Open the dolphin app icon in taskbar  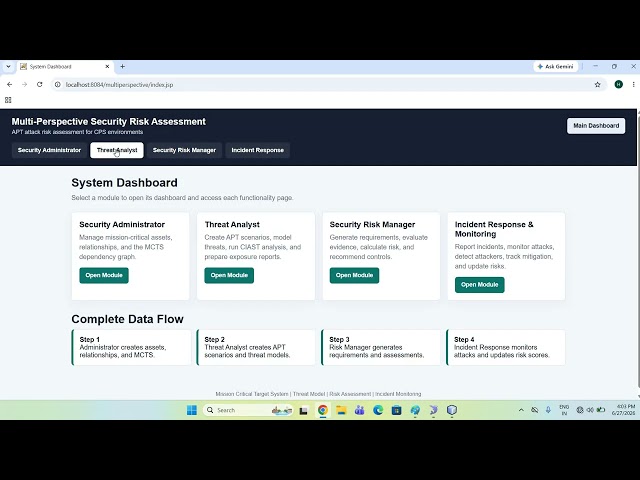click(433, 410)
